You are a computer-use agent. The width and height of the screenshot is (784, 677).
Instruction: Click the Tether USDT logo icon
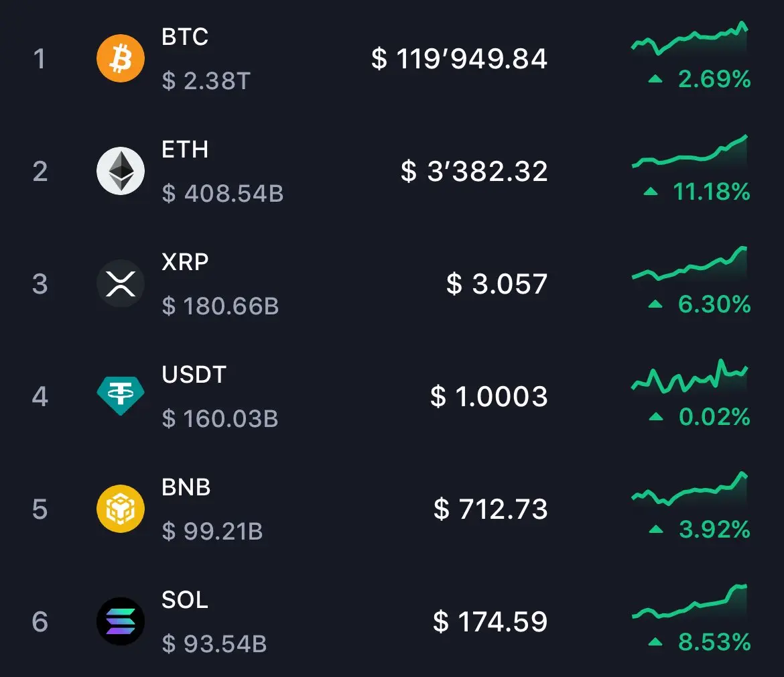[x=121, y=395]
